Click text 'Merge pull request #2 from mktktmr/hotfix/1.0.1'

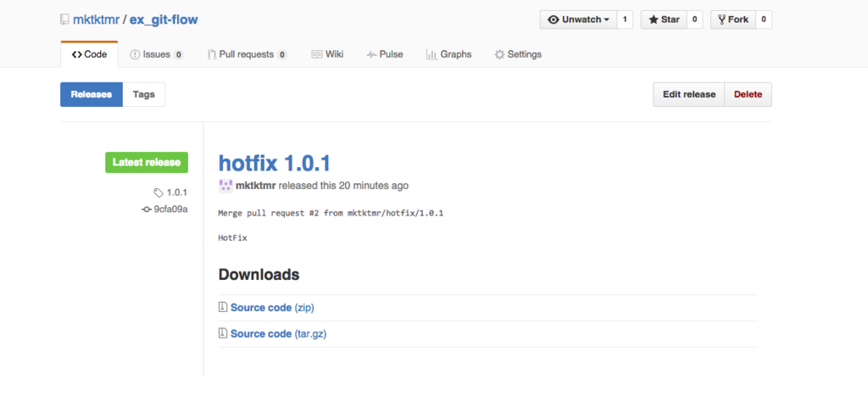(331, 213)
